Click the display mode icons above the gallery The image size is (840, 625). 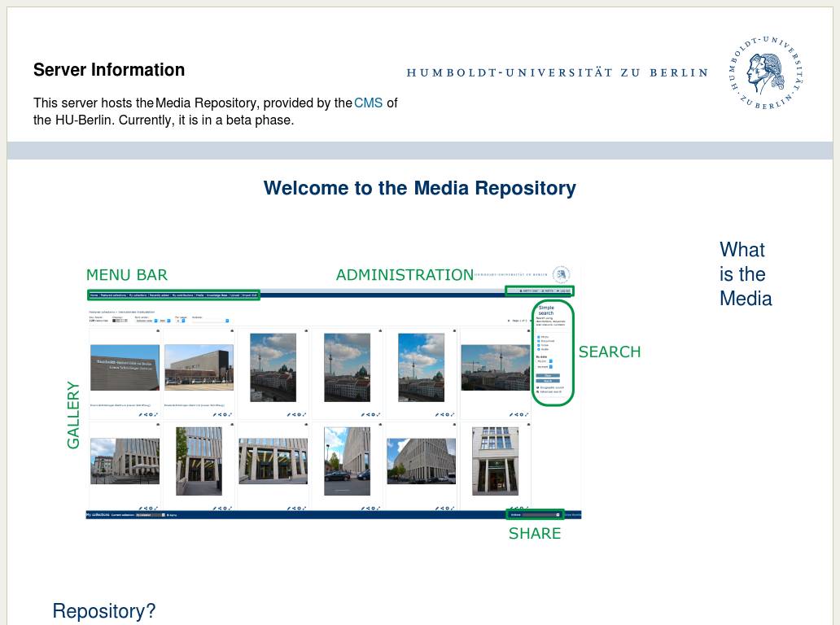[120, 321]
